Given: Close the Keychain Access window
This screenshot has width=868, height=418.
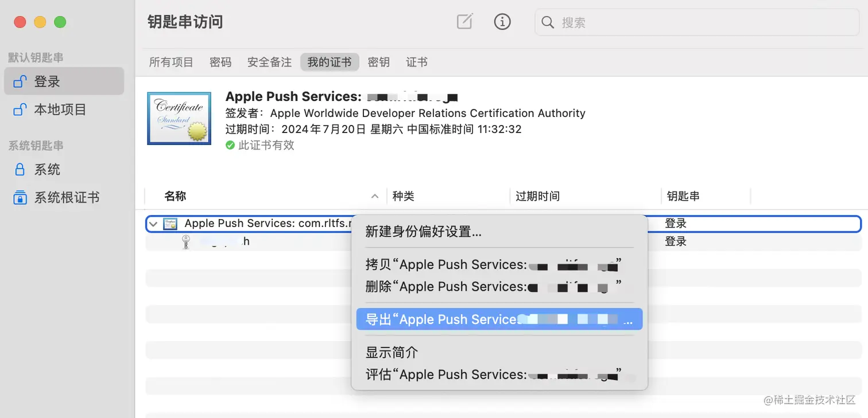Looking at the screenshot, I should pos(20,22).
